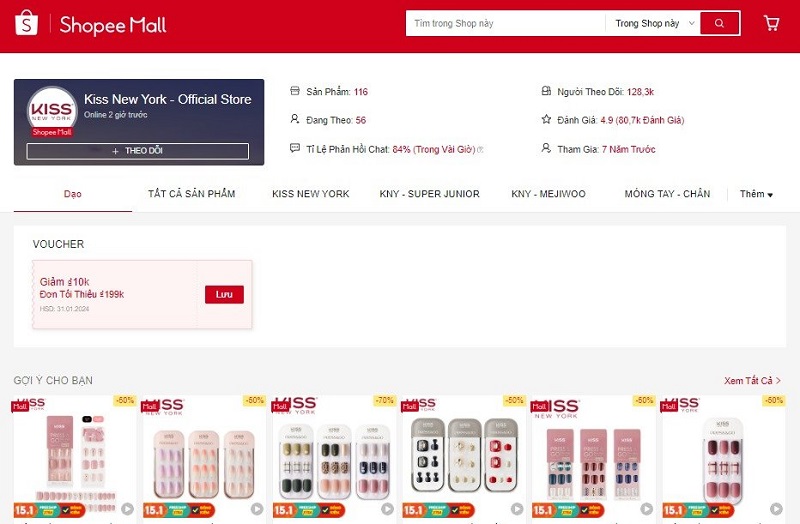
Task: Expand the 'Thêm' category menu
Action: pos(756,194)
